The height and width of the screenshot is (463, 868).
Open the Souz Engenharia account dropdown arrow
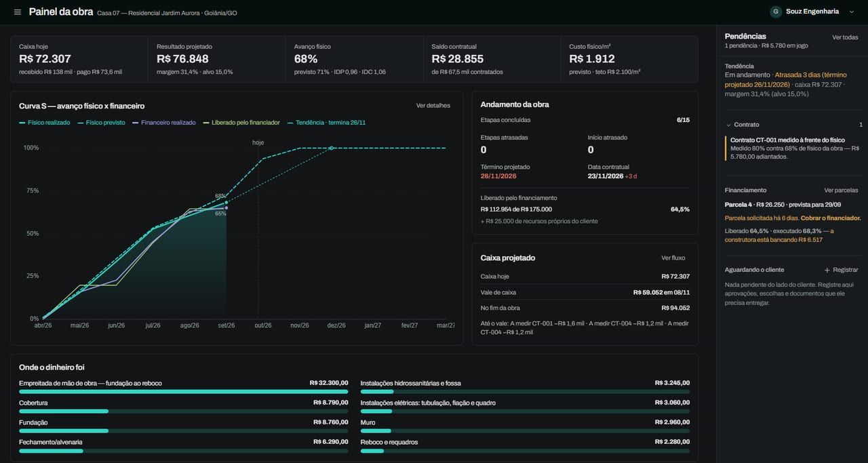(x=852, y=12)
